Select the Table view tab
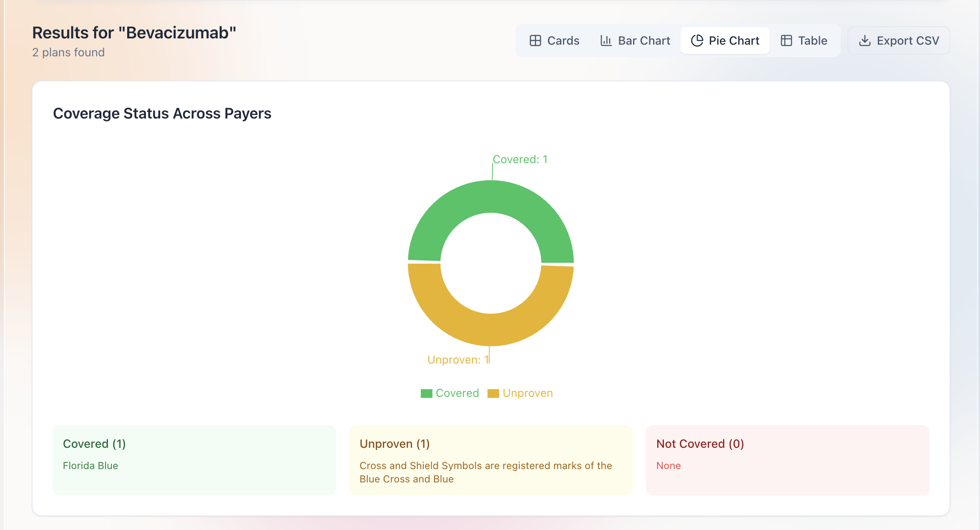The height and width of the screenshot is (530, 980). pyautogui.click(x=804, y=40)
